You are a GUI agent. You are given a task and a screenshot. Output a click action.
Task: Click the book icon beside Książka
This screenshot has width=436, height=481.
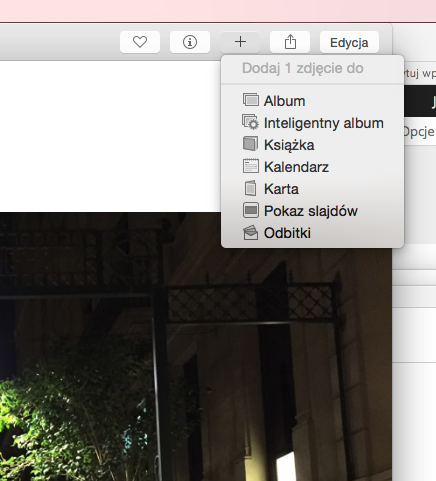(x=250, y=144)
